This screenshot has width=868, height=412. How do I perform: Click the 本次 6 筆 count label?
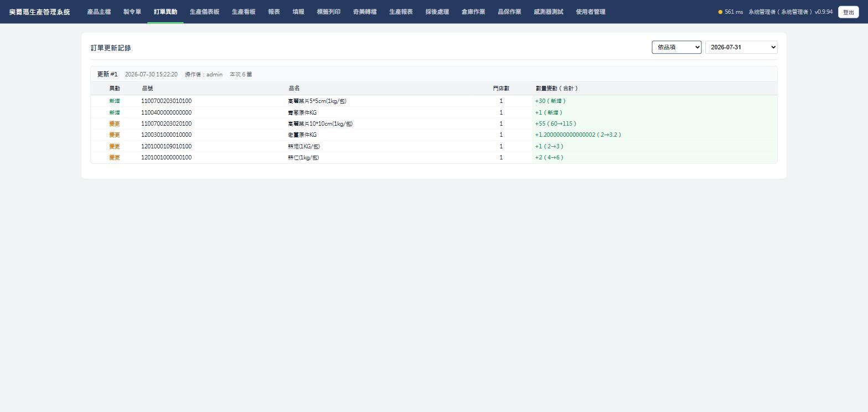[x=241, y=75]
